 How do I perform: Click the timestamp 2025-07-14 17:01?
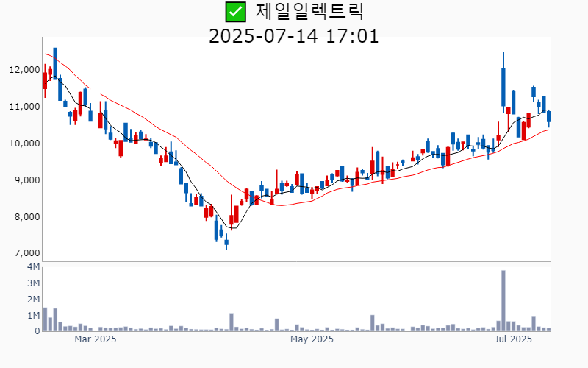pyautogui.click(x=293, y=36)
